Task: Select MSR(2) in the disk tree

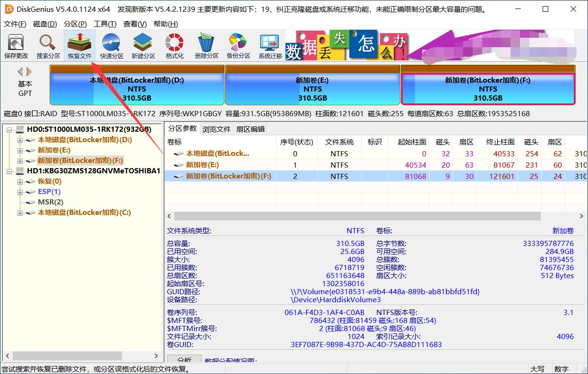Action: [x=51, y=202]
